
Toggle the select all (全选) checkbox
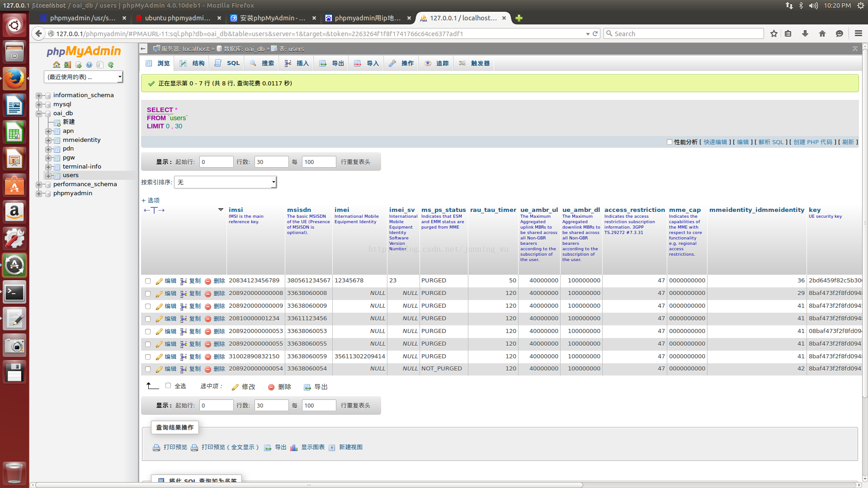[x=168, y=386]
